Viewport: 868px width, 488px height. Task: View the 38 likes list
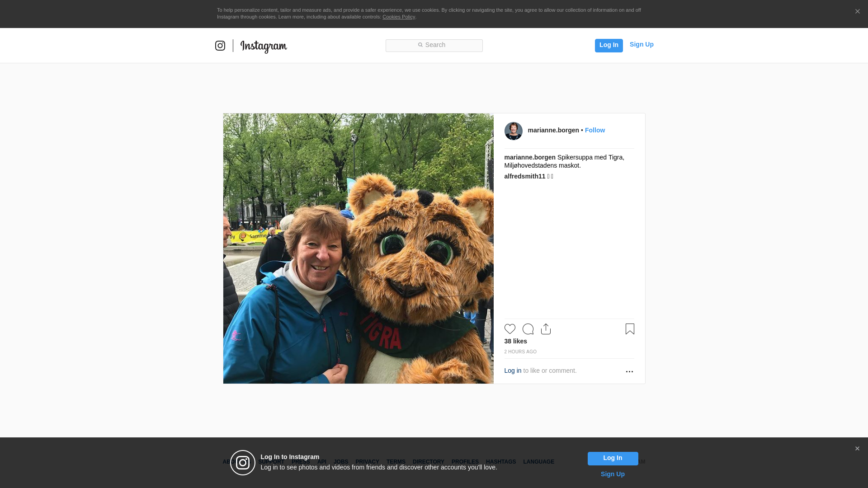coord(515,341)
